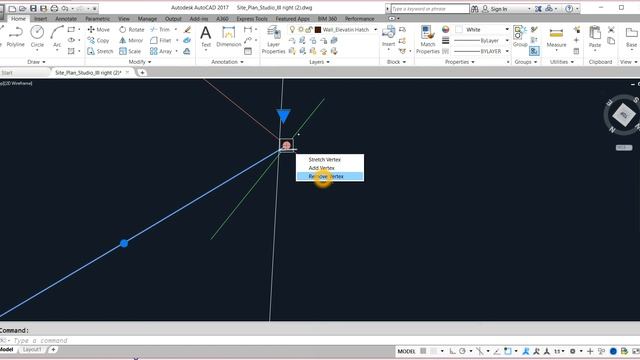
Task: Expand the Block panel dropdown
Action: point(396,62)
